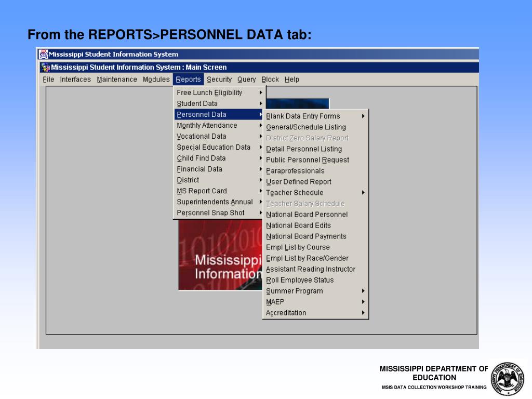The height and width of the screenshot is (399, 532).
Task: Expand the District submenu
Action: [219, 180]
